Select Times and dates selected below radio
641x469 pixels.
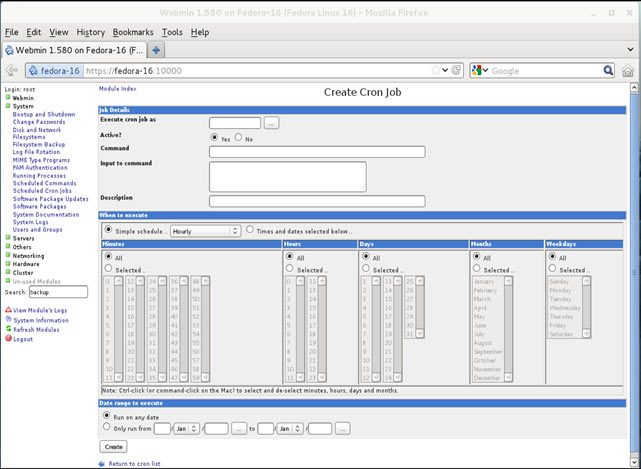pyautogui.click(x=250, y=229)
